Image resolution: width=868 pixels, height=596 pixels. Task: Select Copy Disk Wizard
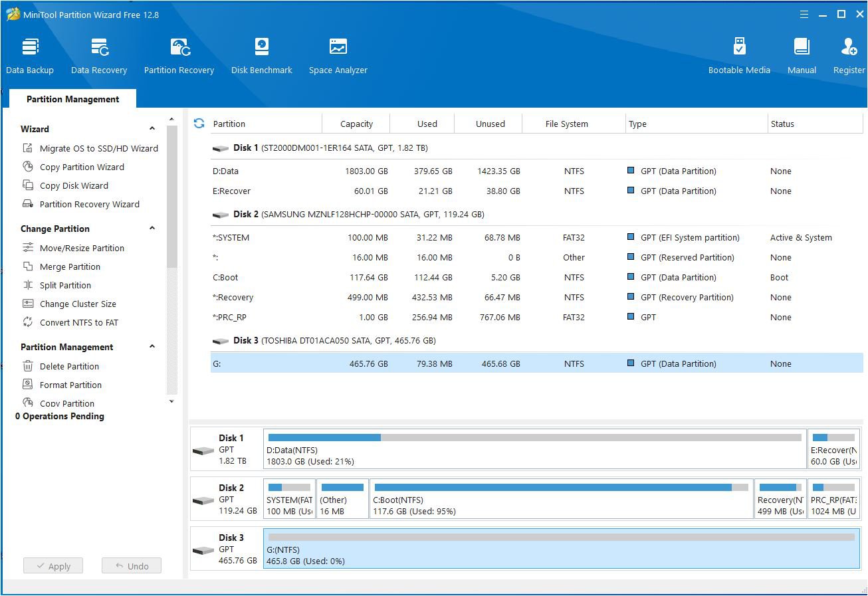[x=74, y=185]
